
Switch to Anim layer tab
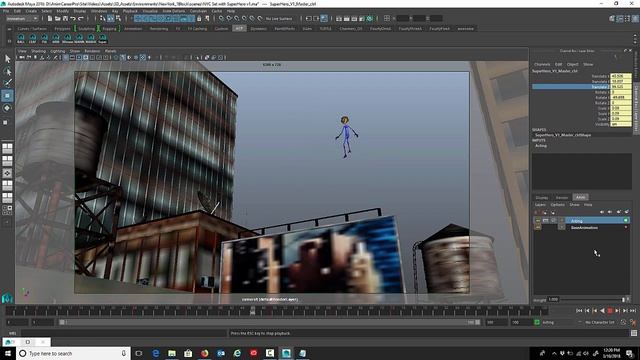(580, 198)
